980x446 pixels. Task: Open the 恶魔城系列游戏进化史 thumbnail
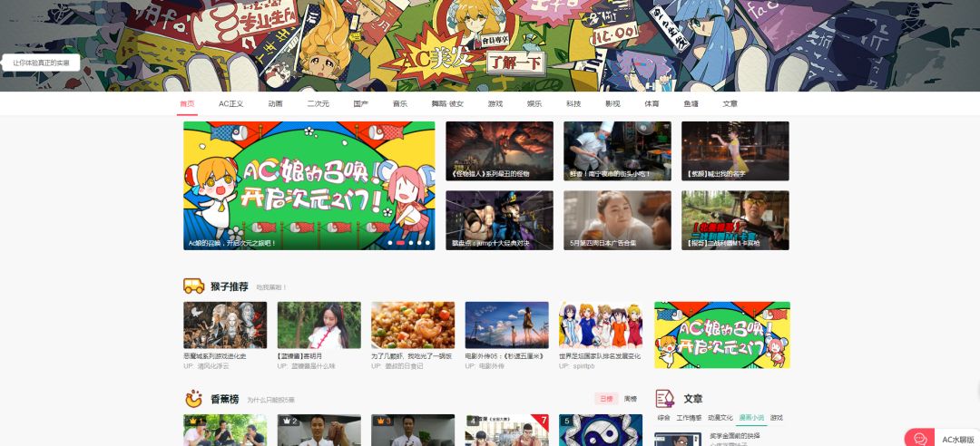[x=225, y=325]
